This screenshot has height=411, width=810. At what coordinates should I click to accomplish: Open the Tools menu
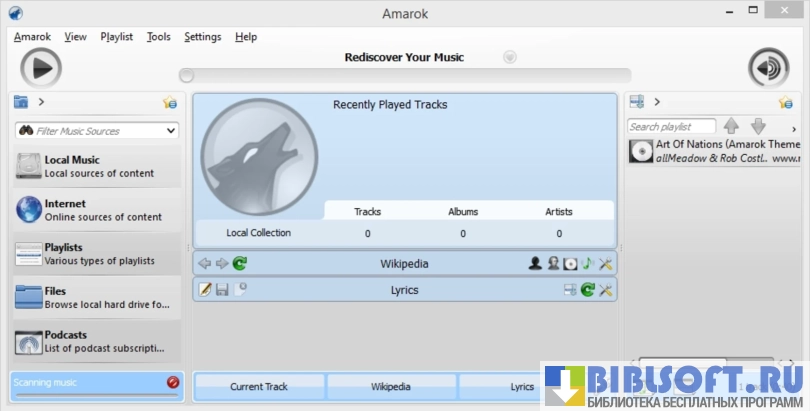(x=159, y=37)
